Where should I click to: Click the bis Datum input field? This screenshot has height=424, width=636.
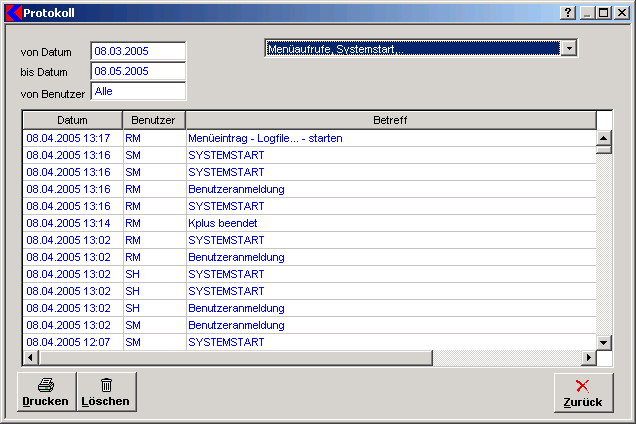pos(138,71)
